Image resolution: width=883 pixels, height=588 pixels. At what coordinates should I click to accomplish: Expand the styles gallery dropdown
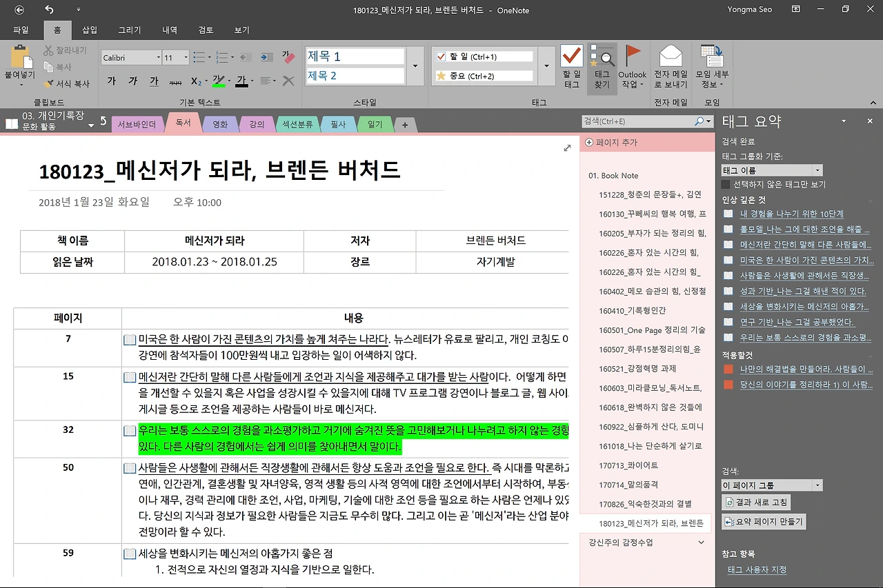415,66
